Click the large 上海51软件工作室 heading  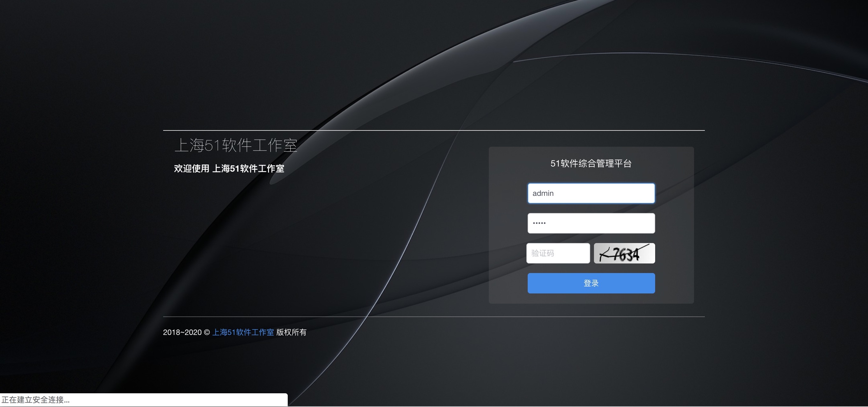[236, 146]
